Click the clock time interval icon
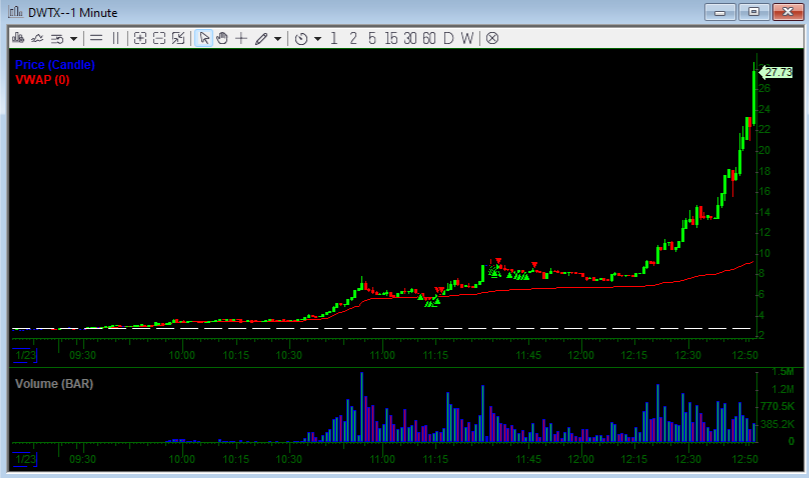809x478 pixels. tap(301, 39)
